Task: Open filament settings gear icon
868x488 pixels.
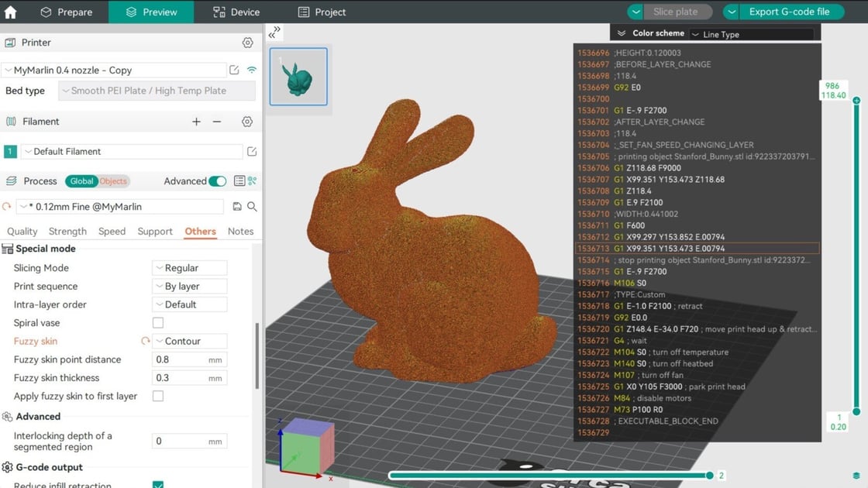Action: point(247,122)
